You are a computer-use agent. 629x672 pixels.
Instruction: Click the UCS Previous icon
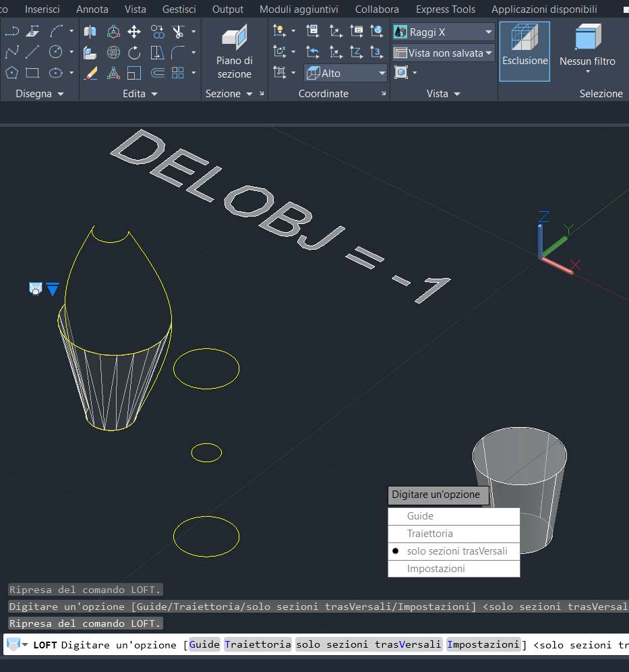click(x=313, y=52)
